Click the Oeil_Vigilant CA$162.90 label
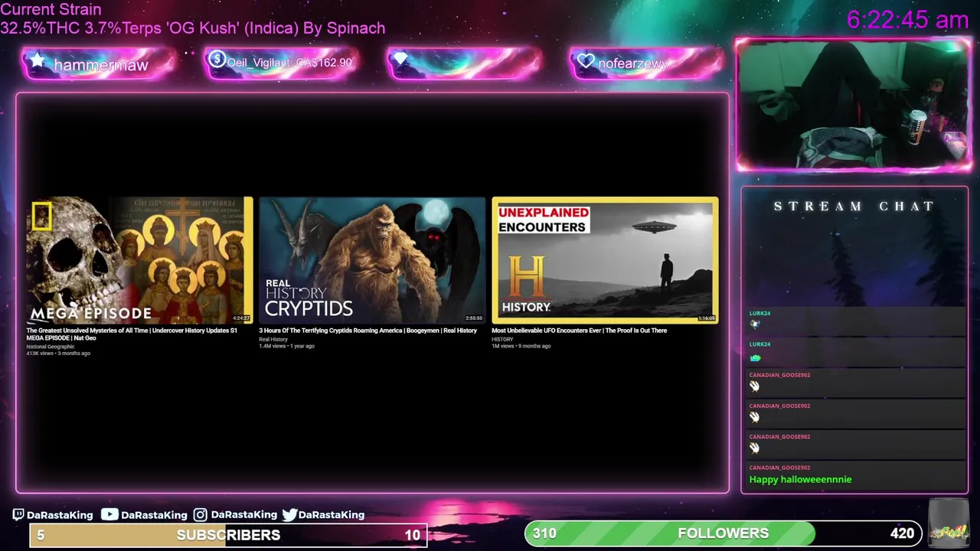 point(289,63)
